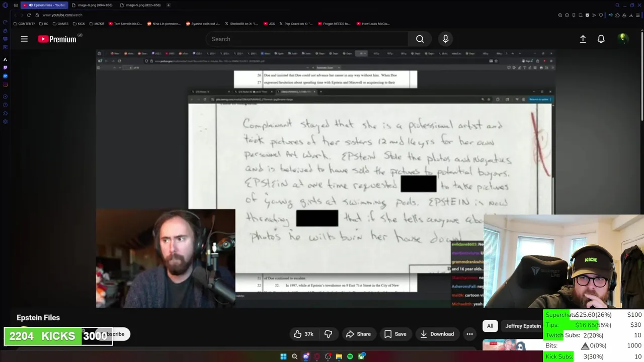
Task: Open Instagram in the browser sidebar
Action: click(6, 84)
